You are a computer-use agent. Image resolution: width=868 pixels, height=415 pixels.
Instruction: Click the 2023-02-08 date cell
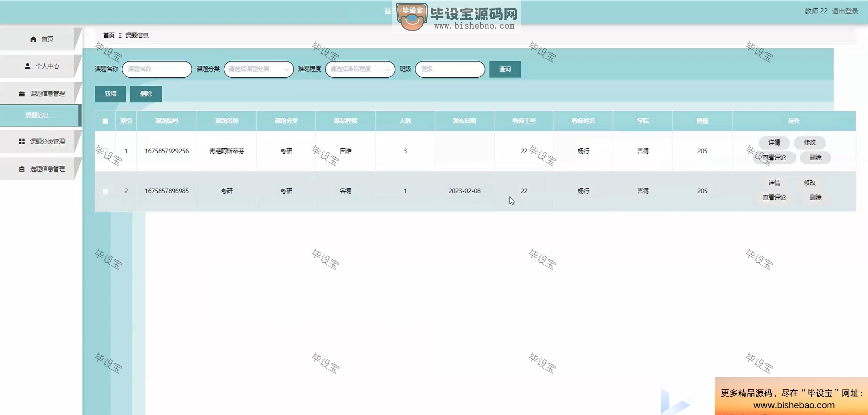tap(464, 191)
